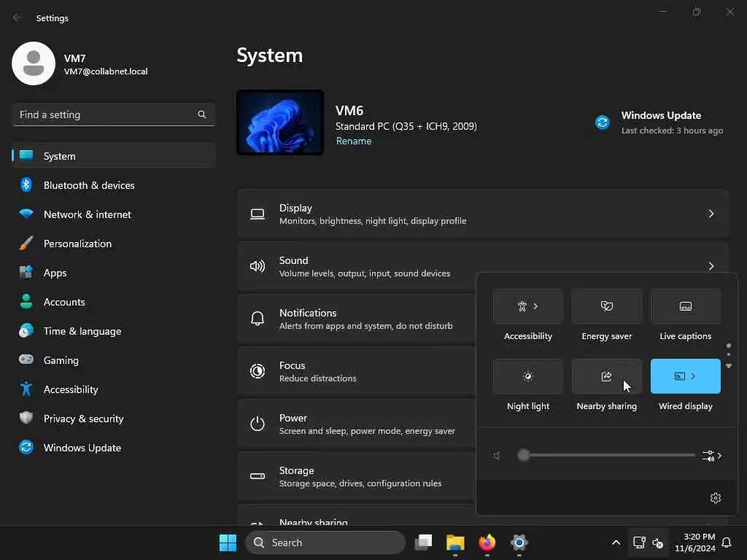Click the VM6 desktop wallpaper thumbnail
The image size is (747, 560).
coord(280,122)
